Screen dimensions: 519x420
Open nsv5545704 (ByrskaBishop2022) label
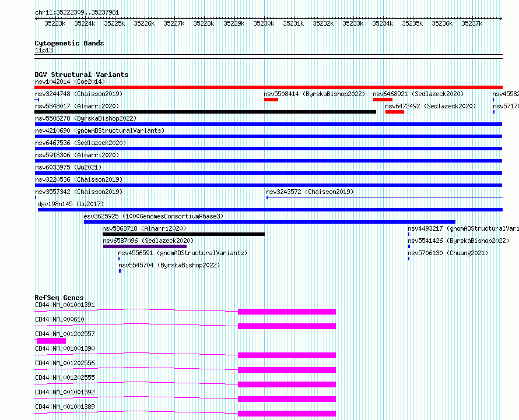tap(169, 265)
